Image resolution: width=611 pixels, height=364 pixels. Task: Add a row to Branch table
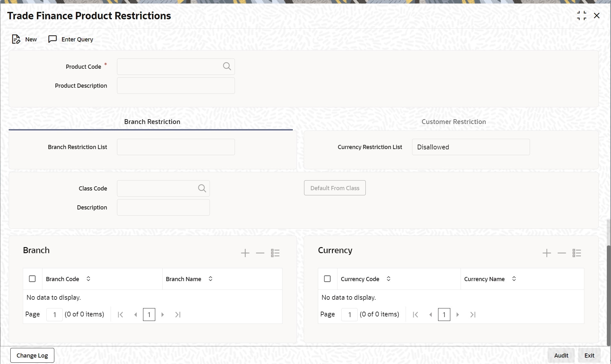click(x=245, y=253)
